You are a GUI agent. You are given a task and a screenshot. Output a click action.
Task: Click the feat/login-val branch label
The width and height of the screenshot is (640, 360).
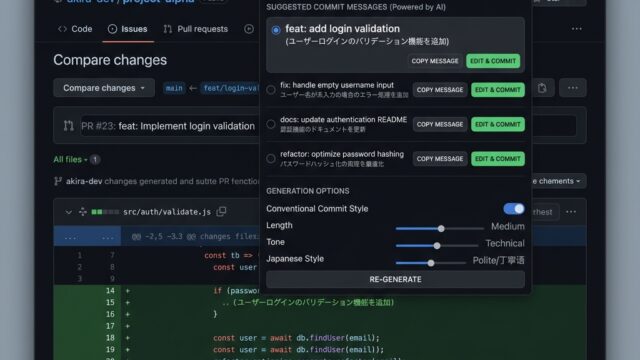(230, 88)
